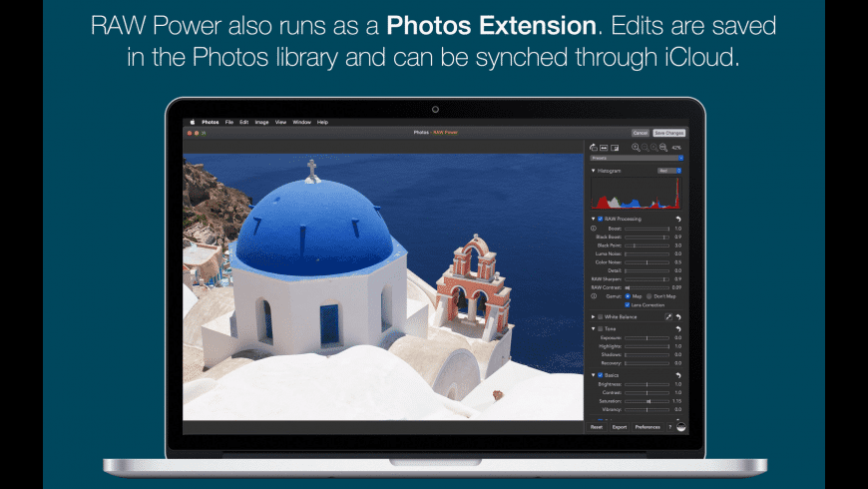Image resolution: width=868 pixels, height=489 pixels.
Task: Select the Don't Map gamut option
Action: pos(650,296)
